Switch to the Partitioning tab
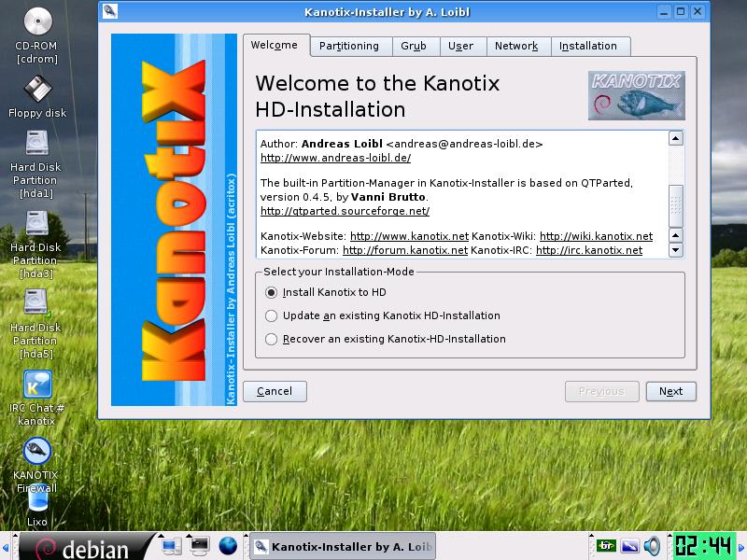This screenshot has width=747, height=560. [x=352, y=46]
